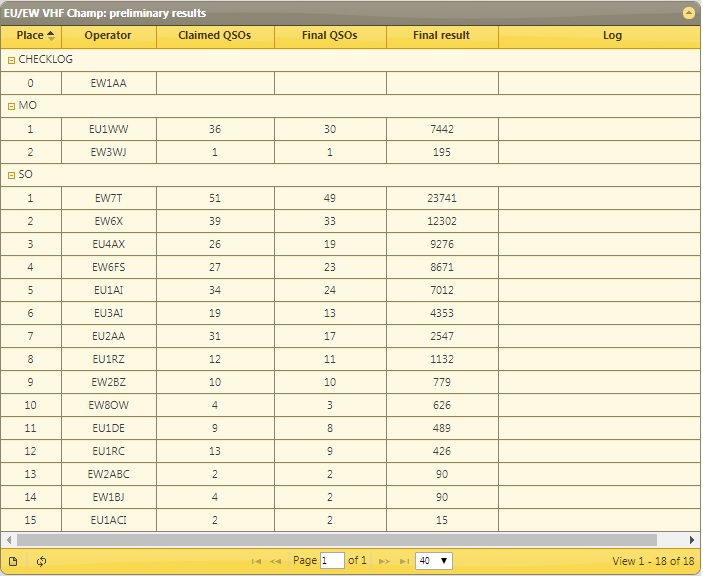The width and height of the screenshot is (703, 576).
Task: Collapse the SO group
Action: click(x=11, y=175)
